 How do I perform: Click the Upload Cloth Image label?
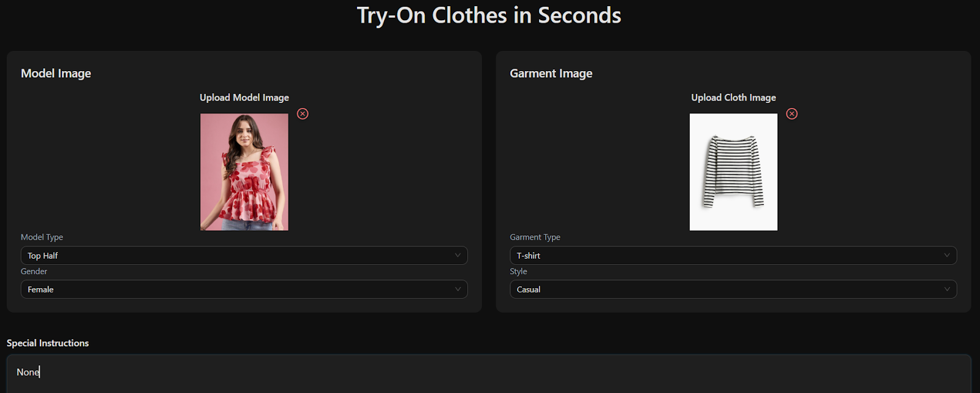point(733,97)
